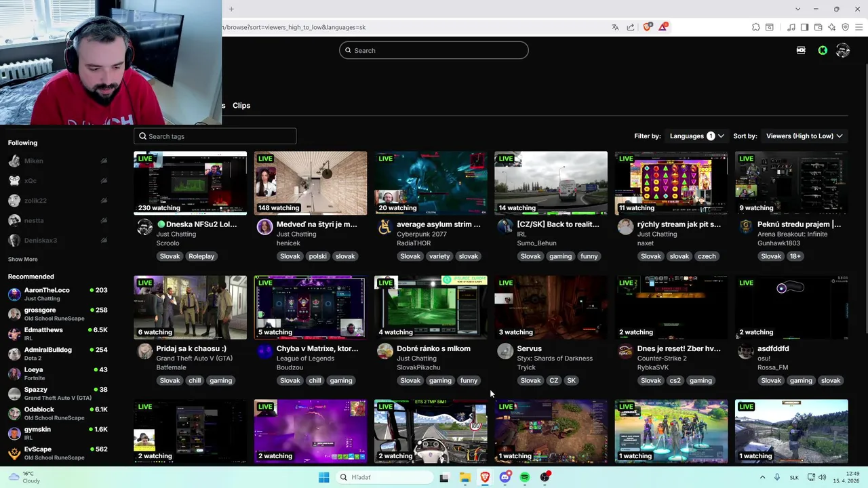Open Scroolo stream thumbnail with 230 watching
868x488 pixels.
[x=190, y=183]
